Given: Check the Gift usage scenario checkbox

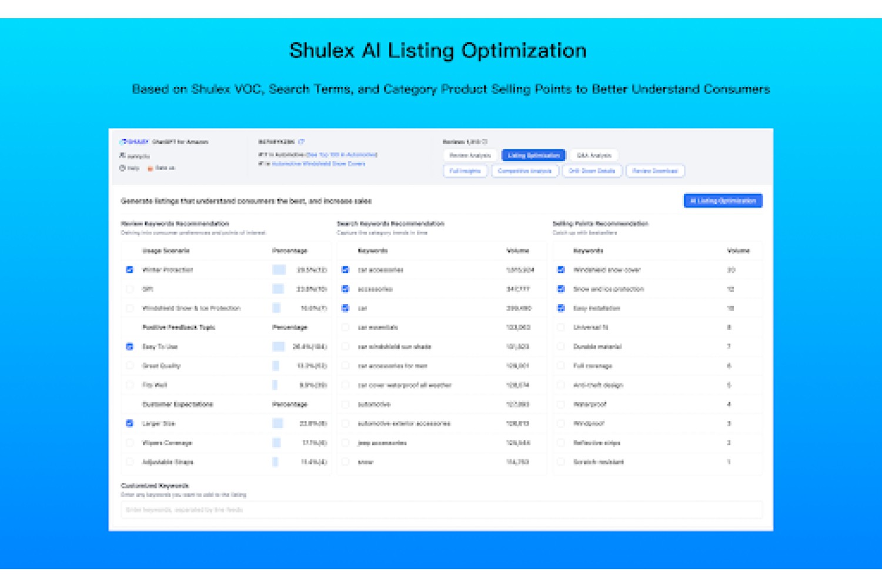Looking at the screenshot, I should click(x=129, y=289).
